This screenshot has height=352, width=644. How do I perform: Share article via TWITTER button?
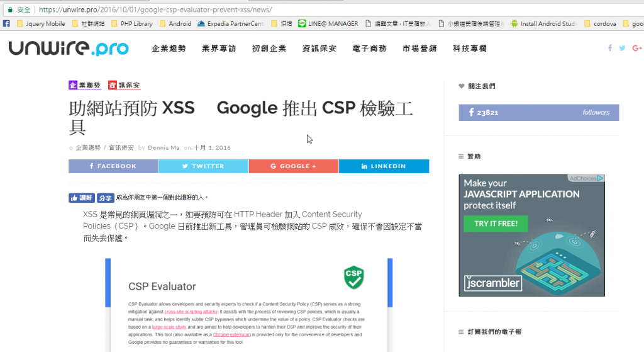(204, 166)
